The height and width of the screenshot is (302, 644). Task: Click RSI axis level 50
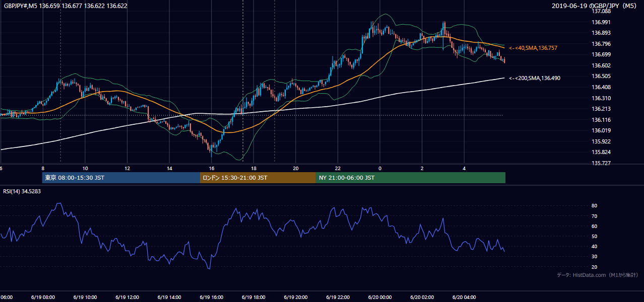(x=595, y=236)
